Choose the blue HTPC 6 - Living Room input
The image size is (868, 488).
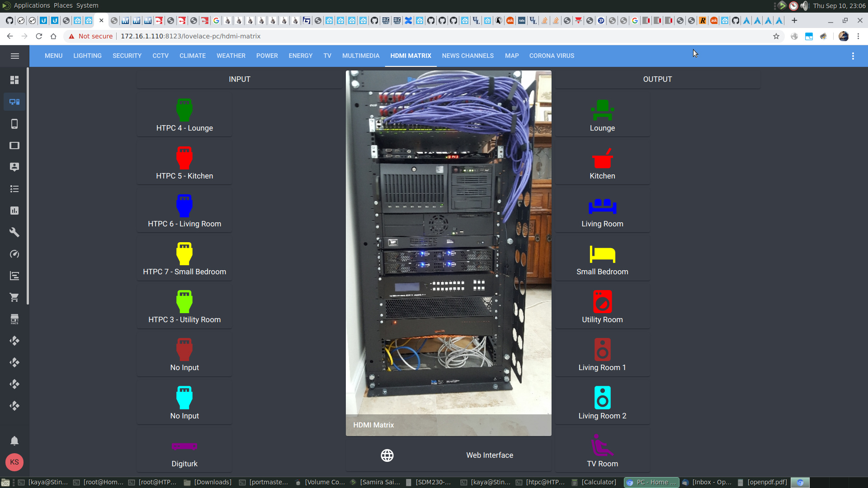pos(184,206)
